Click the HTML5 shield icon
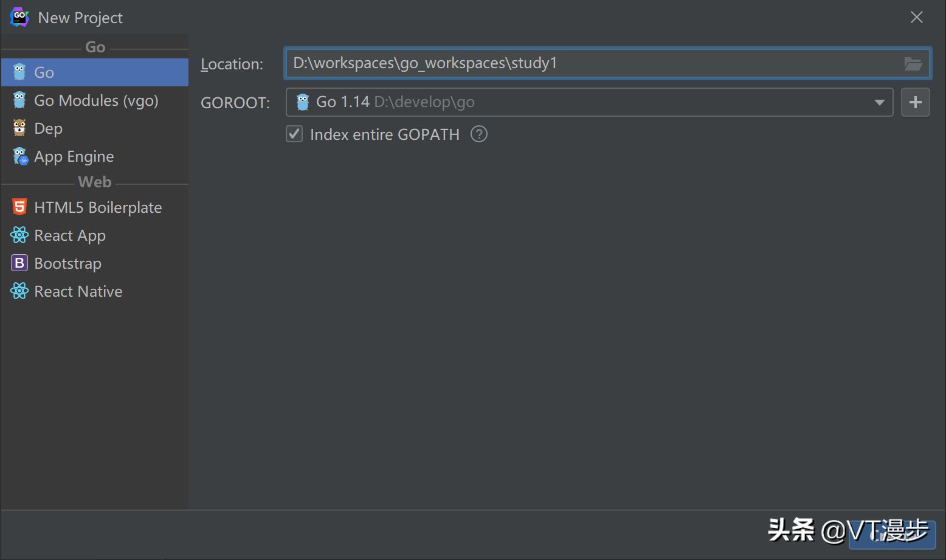 click(x=19, y=207)
